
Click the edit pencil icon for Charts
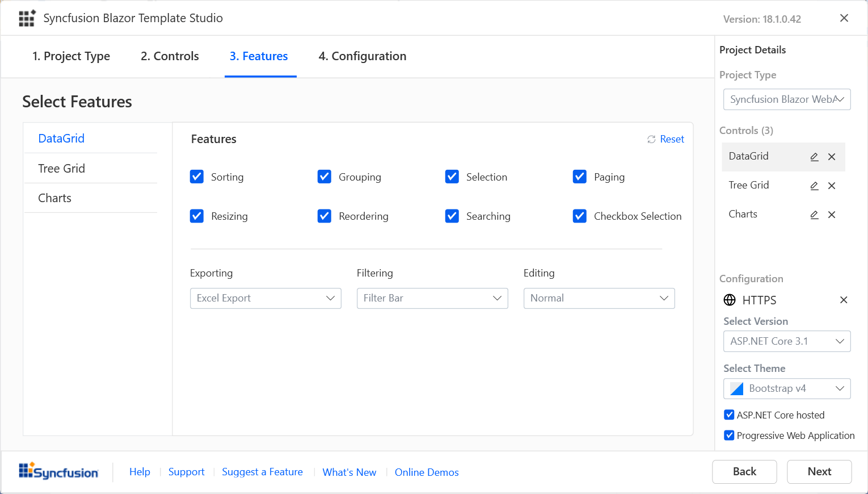point(814,215)
